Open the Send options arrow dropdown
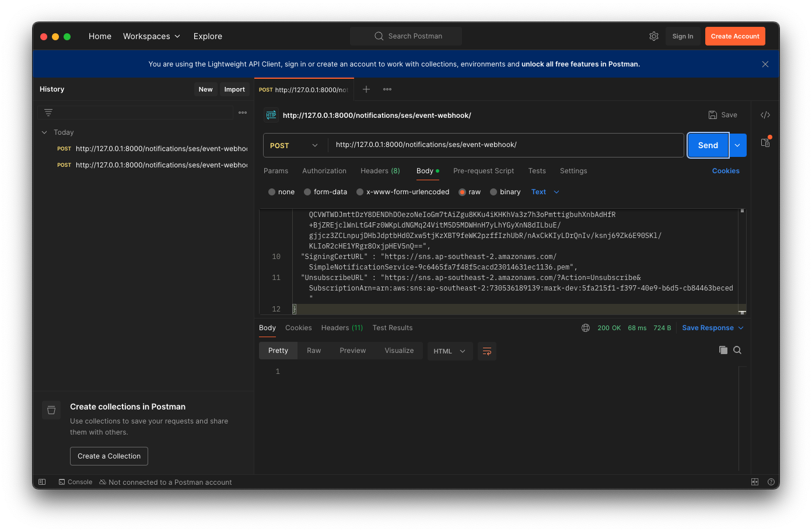Viewport: 812px width, 532px height. 737,145
